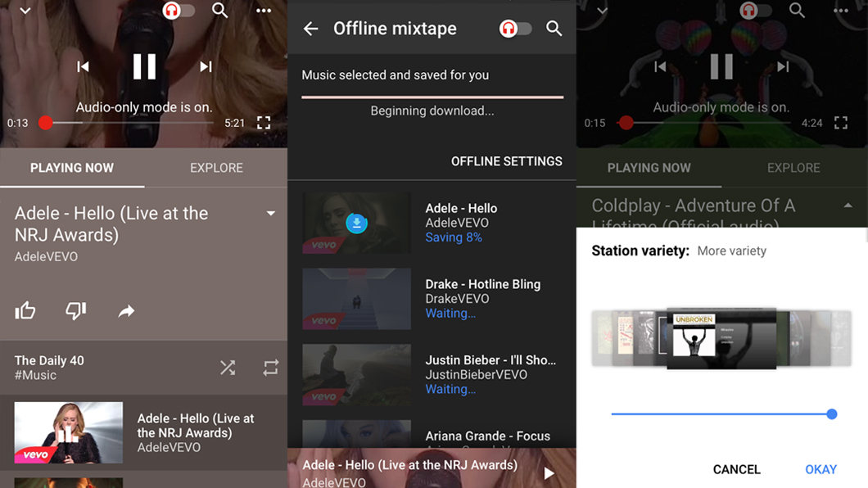The width and height of the screenshot is (868, 488).
Task: Open Adele Hello NRJ Awards queue thumbnail
Action: coord(69,432)
